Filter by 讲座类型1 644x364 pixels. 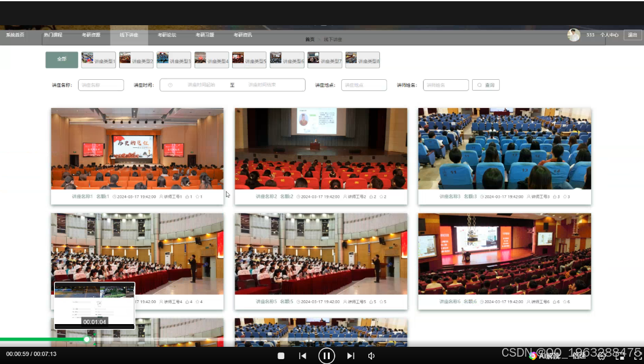click(99, 60)
